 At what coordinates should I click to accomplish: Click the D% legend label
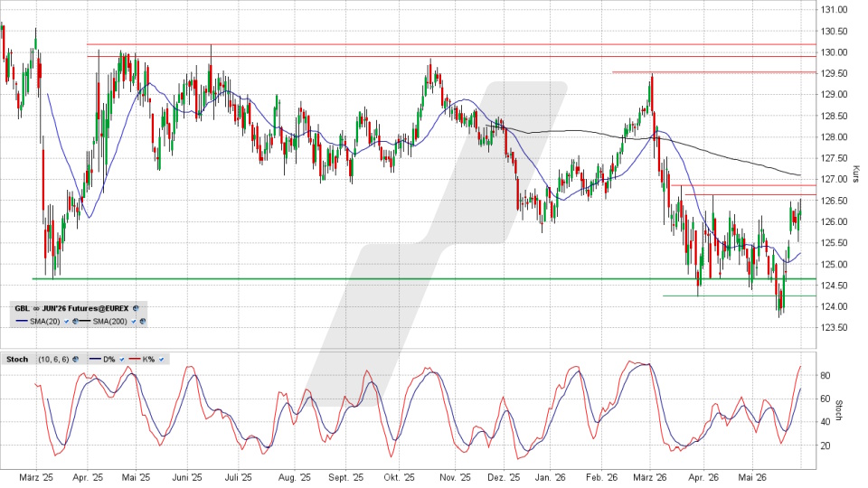point(109,360)
